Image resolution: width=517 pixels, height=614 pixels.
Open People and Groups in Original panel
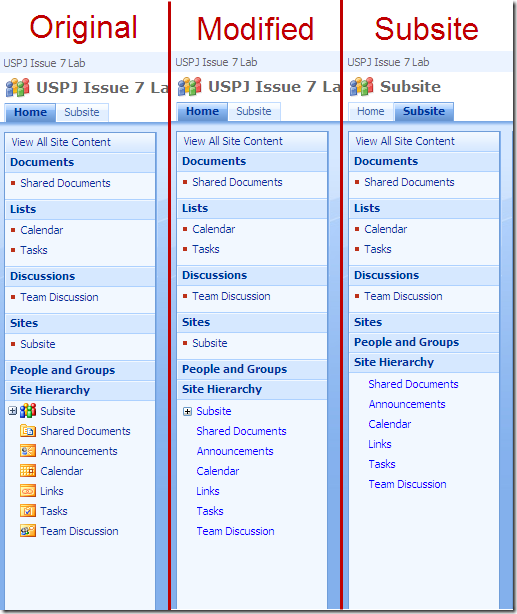(63, 370)
